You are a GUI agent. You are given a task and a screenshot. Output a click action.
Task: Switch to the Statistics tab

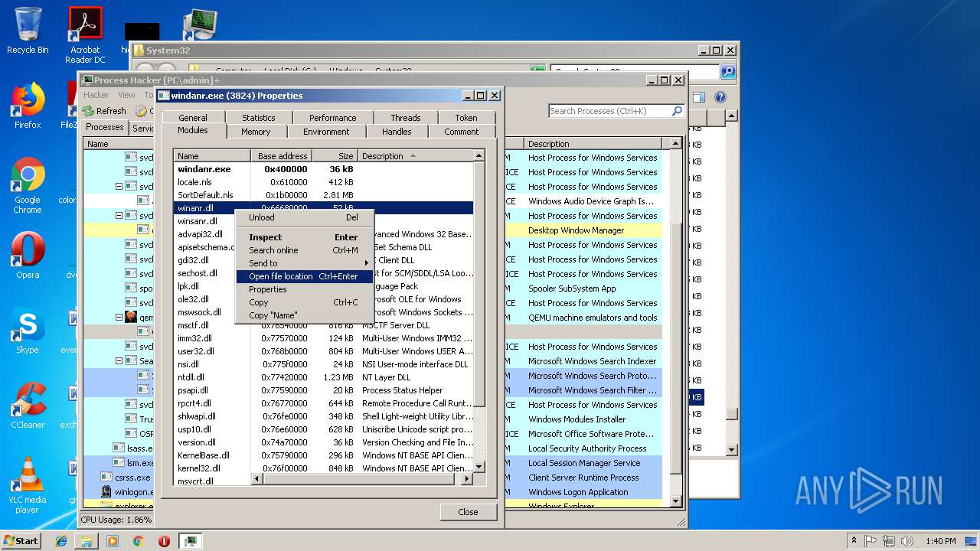pos(259,118)
